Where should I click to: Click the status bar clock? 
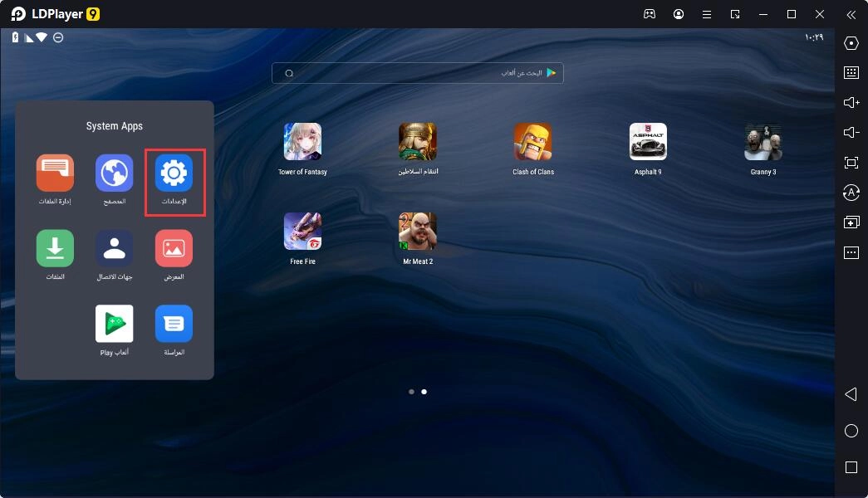[814, 37]
